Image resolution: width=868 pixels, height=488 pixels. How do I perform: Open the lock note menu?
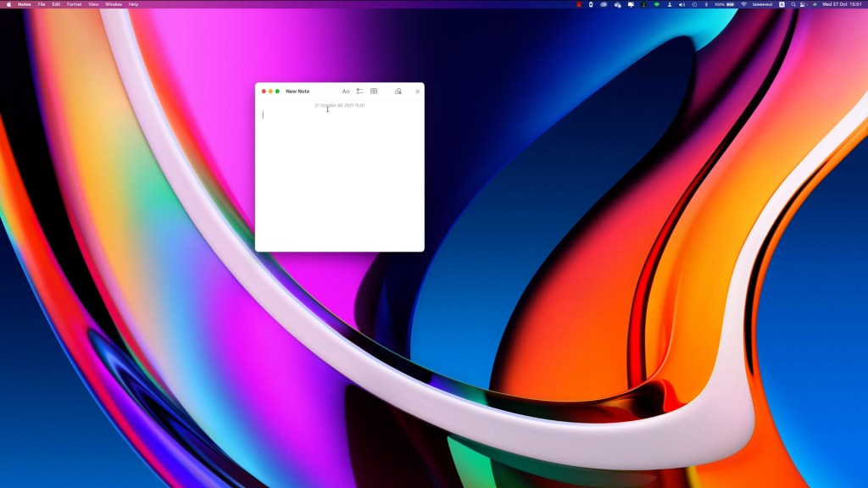point(398,91)
